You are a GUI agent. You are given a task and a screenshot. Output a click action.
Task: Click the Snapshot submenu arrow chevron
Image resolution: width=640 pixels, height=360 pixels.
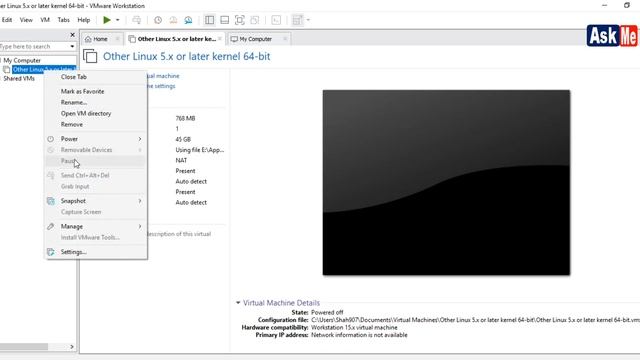[x=140, y=201]
